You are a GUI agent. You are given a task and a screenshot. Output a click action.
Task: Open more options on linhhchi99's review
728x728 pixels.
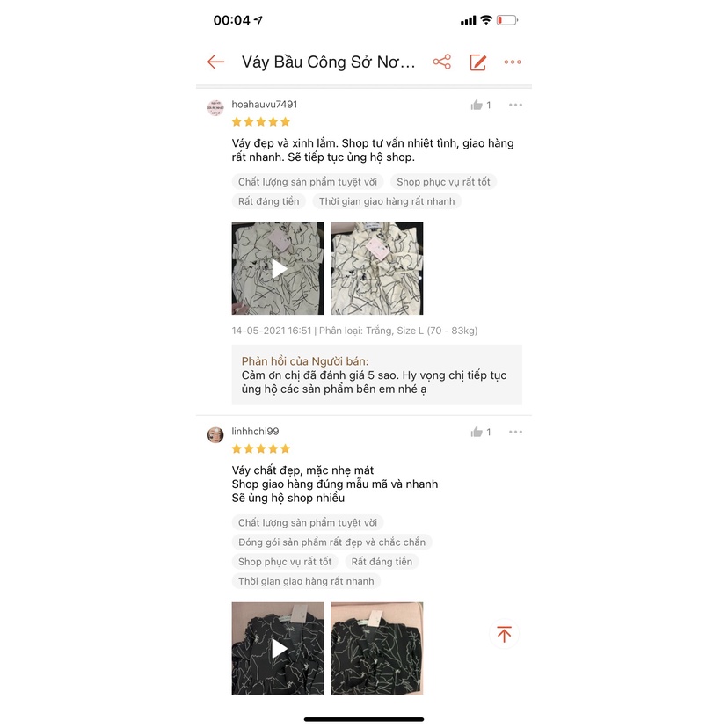coord(515,432)
